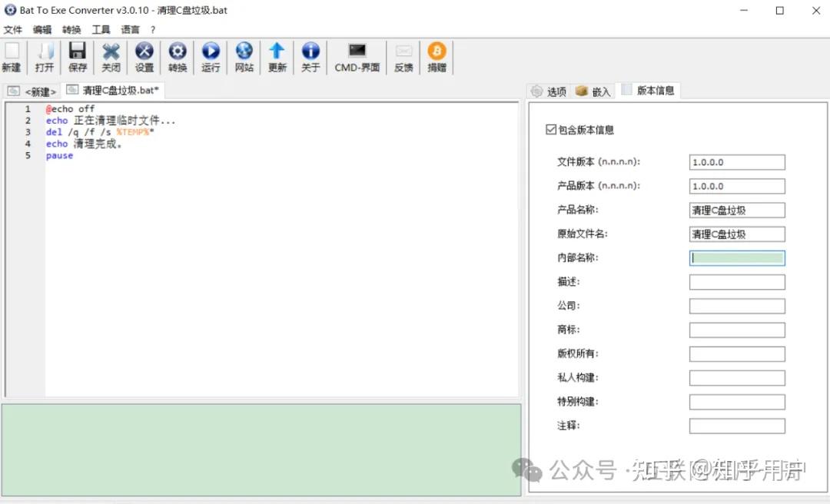Viewport: 830px width, 504px height.
Task: Focus the 内部名称 input field
Action: (x=737, y=258)
